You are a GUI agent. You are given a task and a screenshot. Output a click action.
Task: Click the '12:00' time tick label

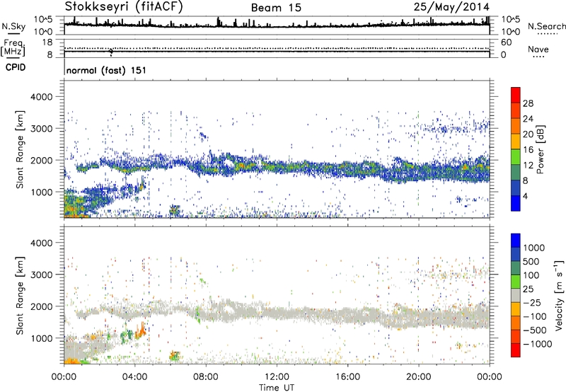277,377
